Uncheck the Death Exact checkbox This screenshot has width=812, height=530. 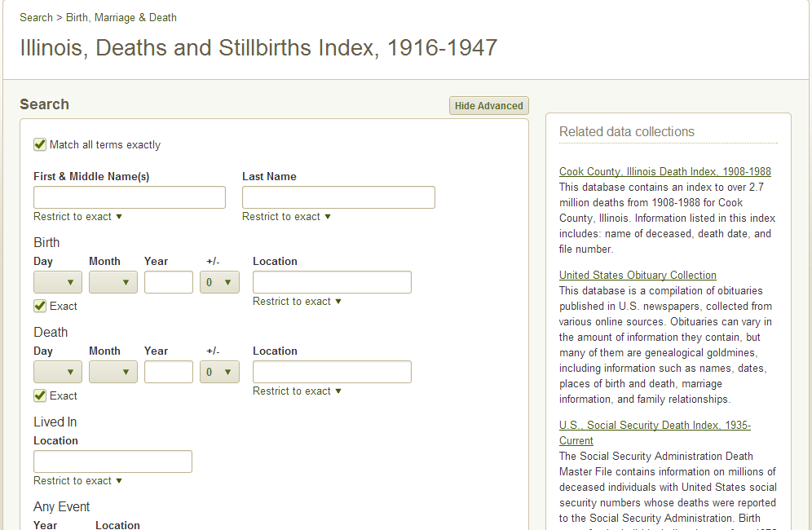pos(40,395)
